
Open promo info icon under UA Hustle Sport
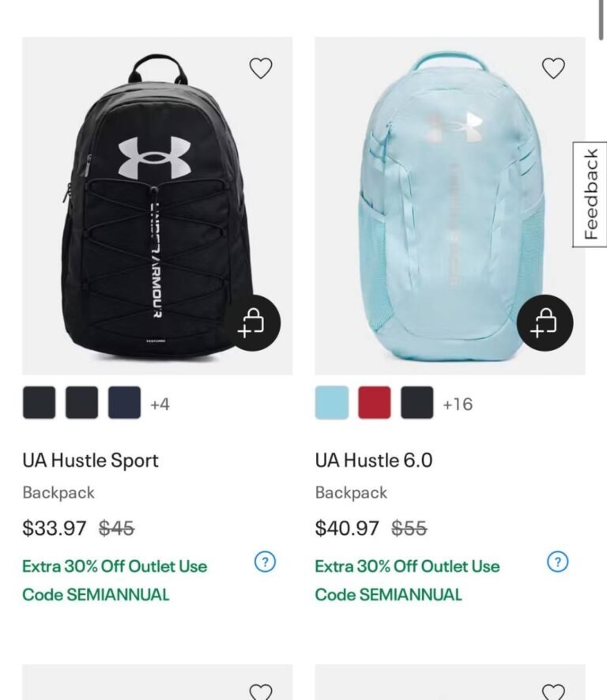[265, 563]
